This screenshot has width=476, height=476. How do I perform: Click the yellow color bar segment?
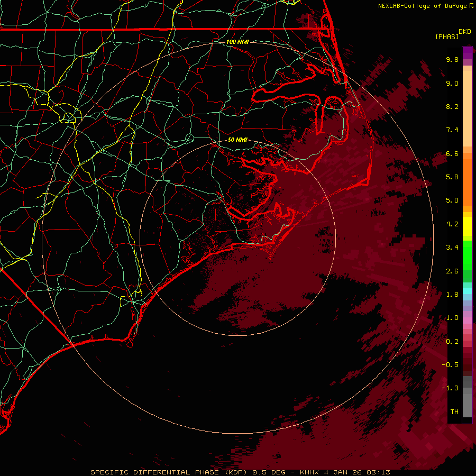click(467, 226)
